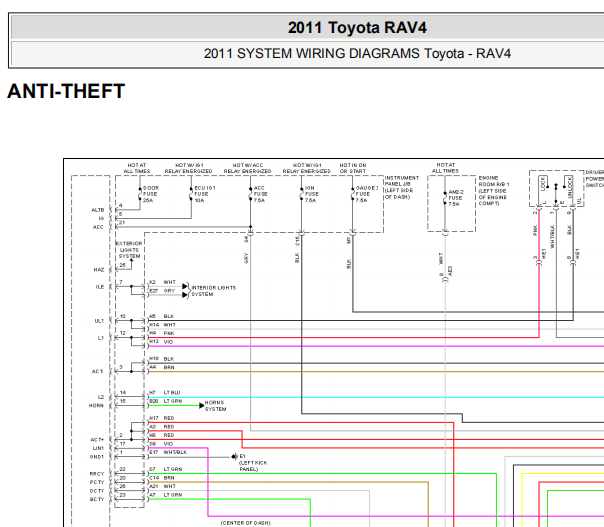The height and width of the screenshot is (527, 604).
Task: Click the RRCY pin label
Action: pyautogui.click(x=97, y=474)
